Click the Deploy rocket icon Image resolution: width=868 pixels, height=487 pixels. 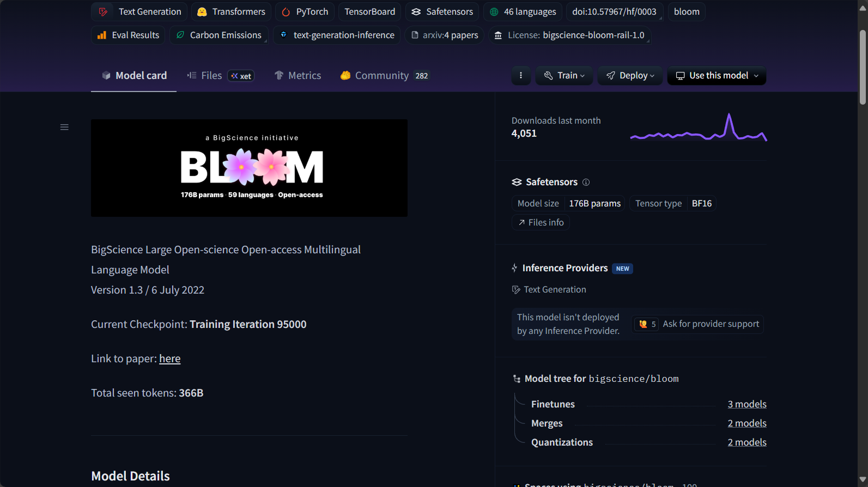611,76
